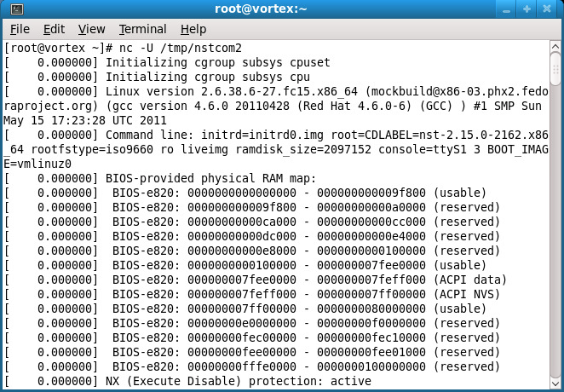Click the text 'ramdisk_size=2097152'
This screenshot has height=392, width=564.
click(303, 149)
